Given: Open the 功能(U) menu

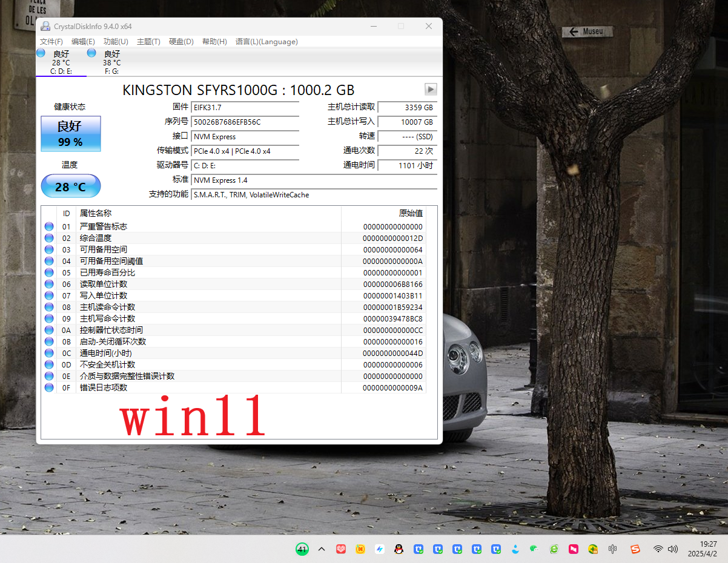Looking at the screenshot, I should tap(116, 42).
